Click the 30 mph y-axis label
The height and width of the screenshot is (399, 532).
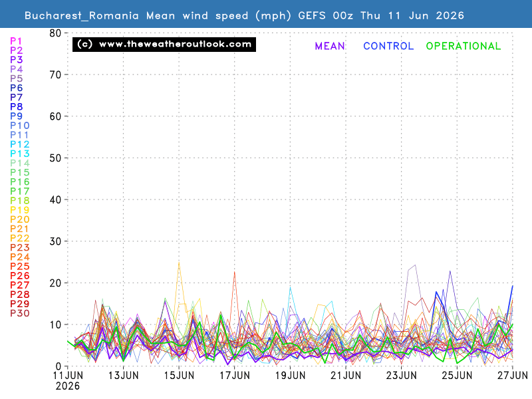pos(55,241)
